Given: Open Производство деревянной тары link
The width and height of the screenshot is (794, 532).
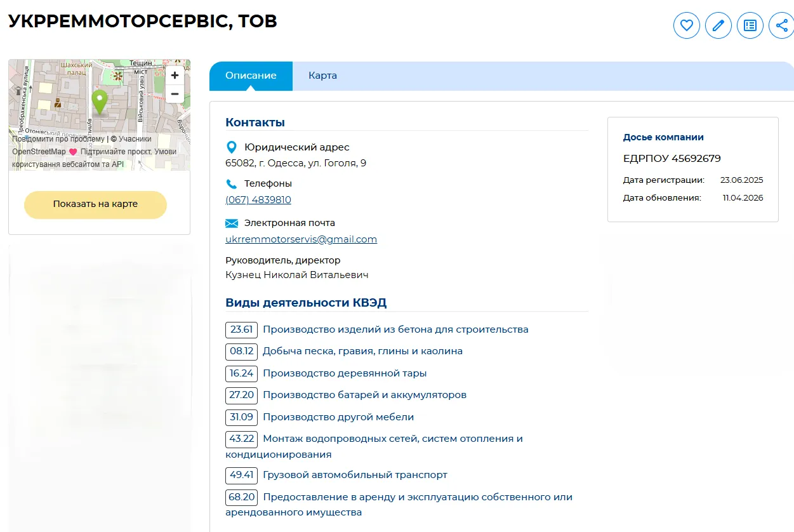Looking at the screenshot, I should click(x=345, y=373).
